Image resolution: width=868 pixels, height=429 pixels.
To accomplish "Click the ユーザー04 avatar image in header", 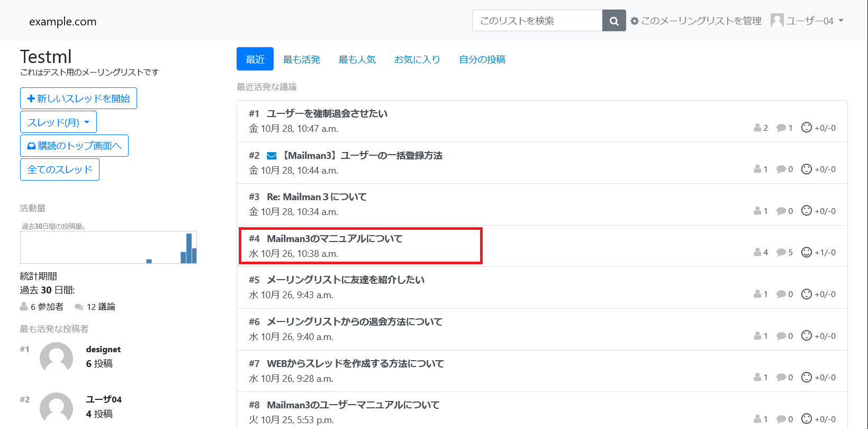I will [777, 20].
